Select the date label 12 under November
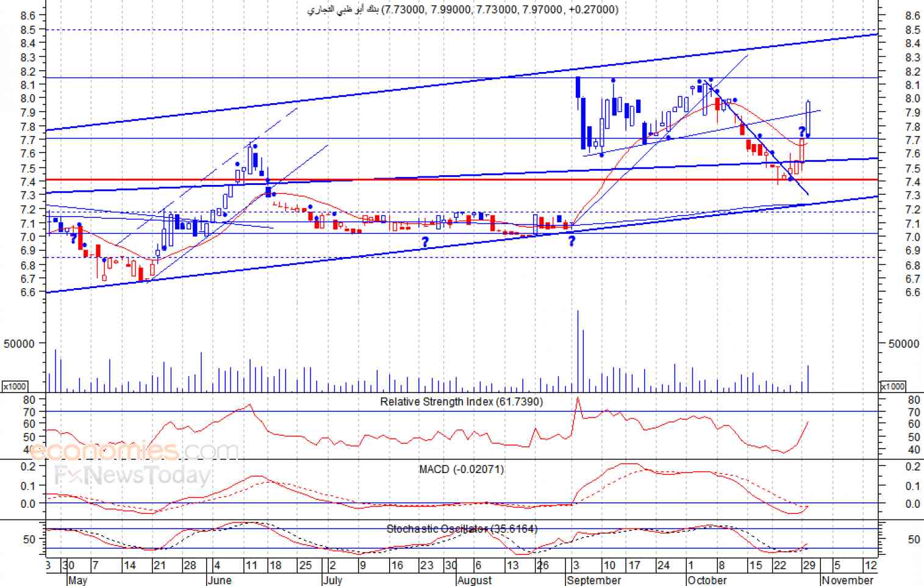 click(x=870, y=565)
